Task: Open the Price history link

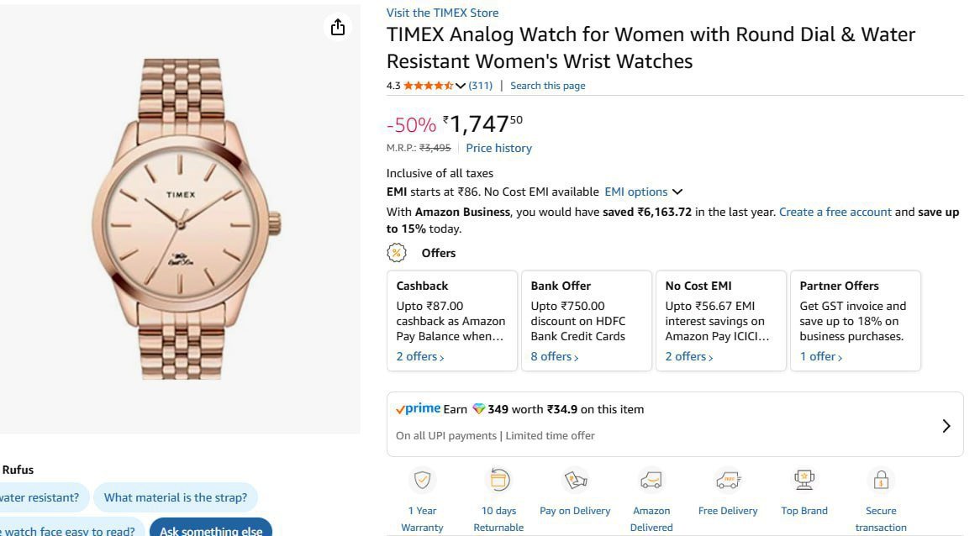Action: click(498, 148)
